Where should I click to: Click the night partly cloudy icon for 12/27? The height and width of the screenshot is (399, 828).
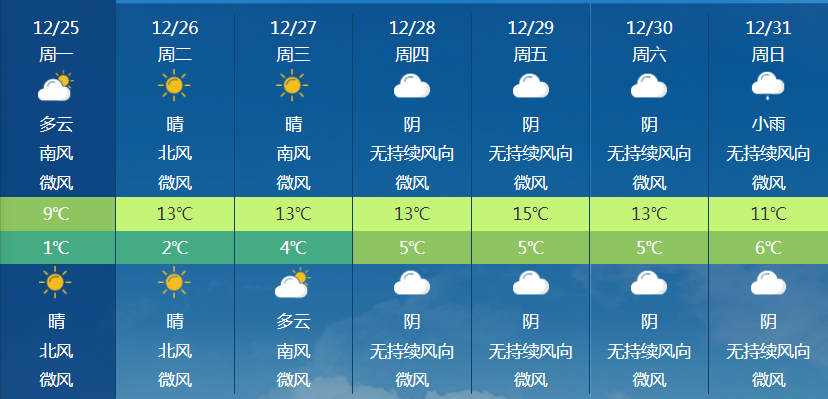[293, 282]
